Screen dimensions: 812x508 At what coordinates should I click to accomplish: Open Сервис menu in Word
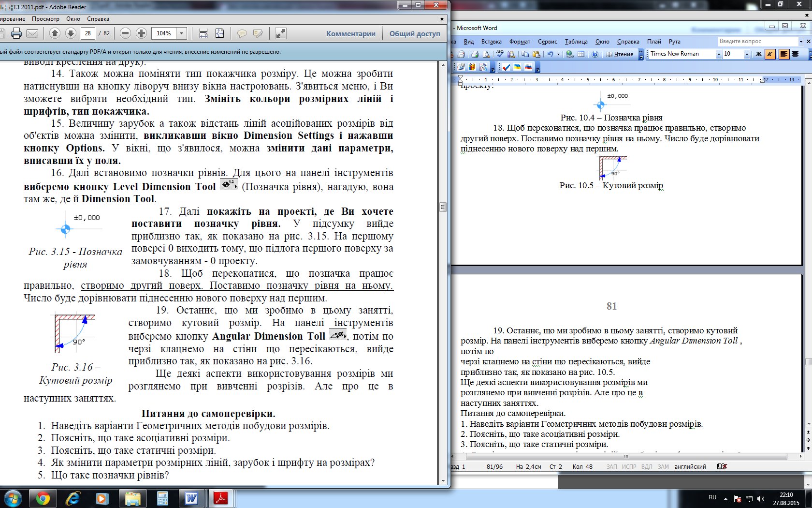point(548,42)
